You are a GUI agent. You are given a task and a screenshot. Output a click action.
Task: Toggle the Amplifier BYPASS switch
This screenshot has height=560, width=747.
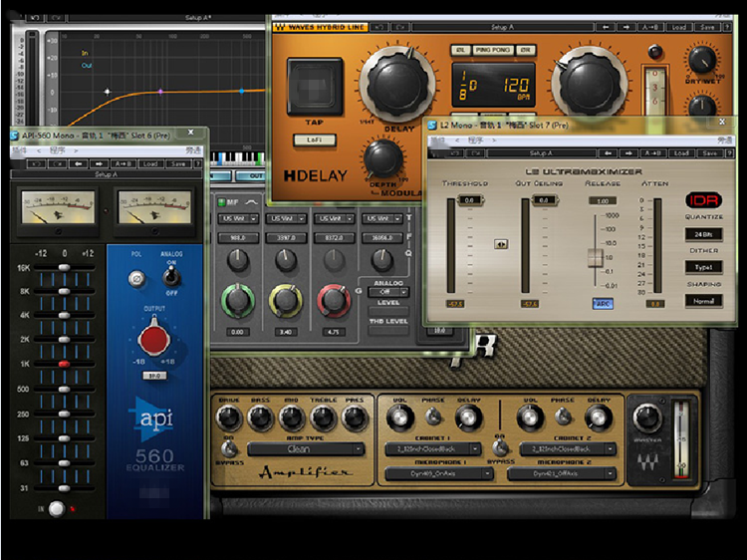(x=229, y=449)
